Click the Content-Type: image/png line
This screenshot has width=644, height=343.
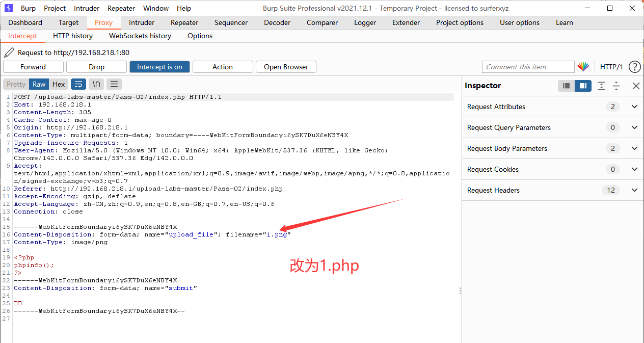click(61, 242)
